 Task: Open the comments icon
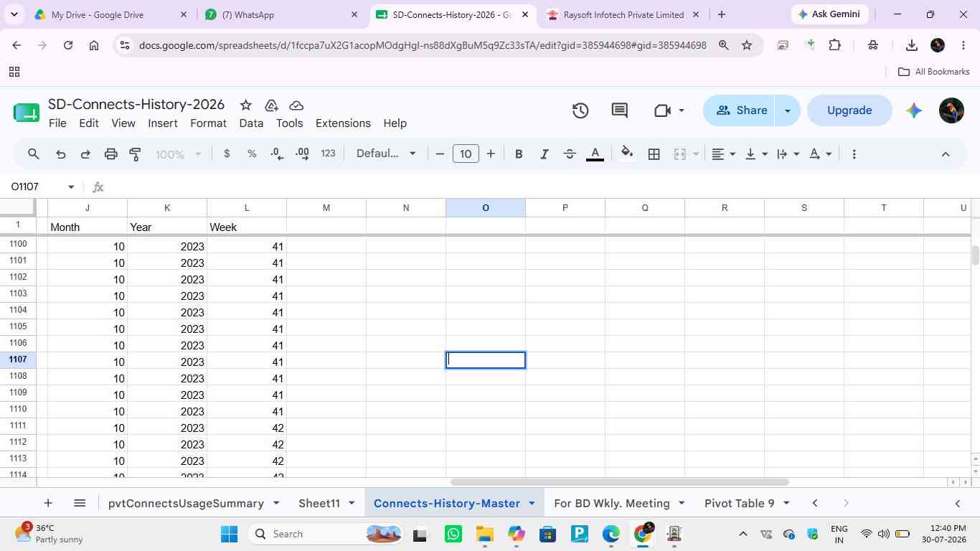[620, 110]
